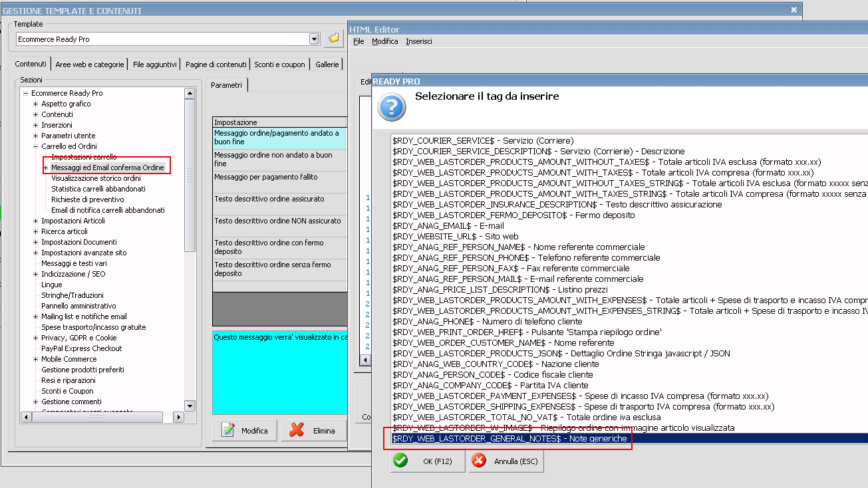Select row Testo descrittivo ordine senza fermo deposito
Screen dimensions: 868x488
[279, 270]
